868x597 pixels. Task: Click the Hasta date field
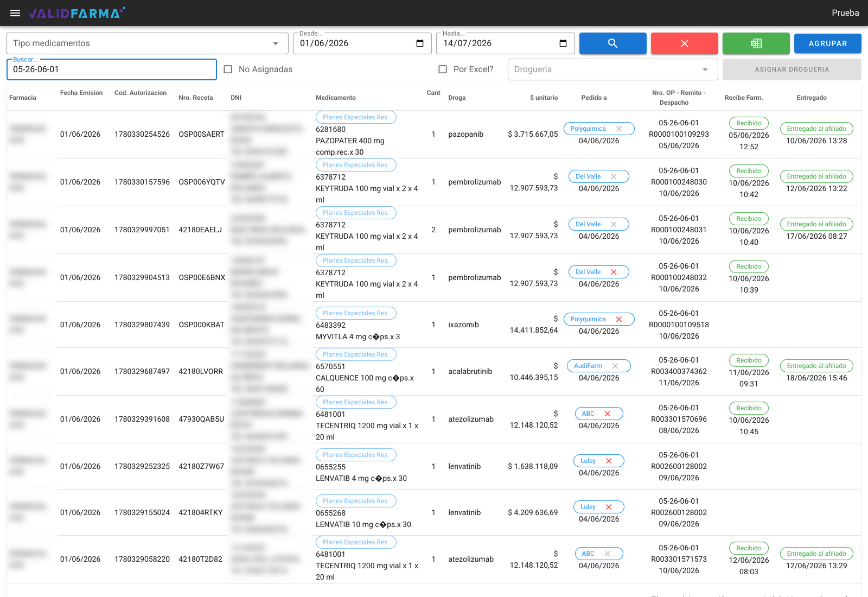click(x=506, y=43)
